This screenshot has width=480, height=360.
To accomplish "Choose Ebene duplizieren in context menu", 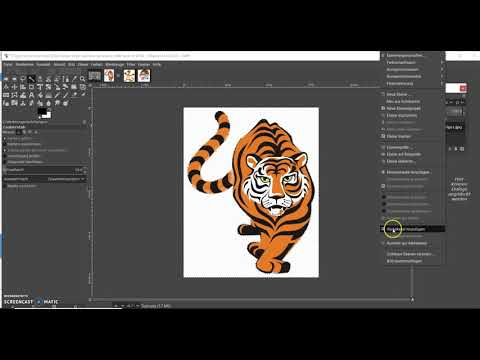I will pyautogui.click(x=413, y=115).
